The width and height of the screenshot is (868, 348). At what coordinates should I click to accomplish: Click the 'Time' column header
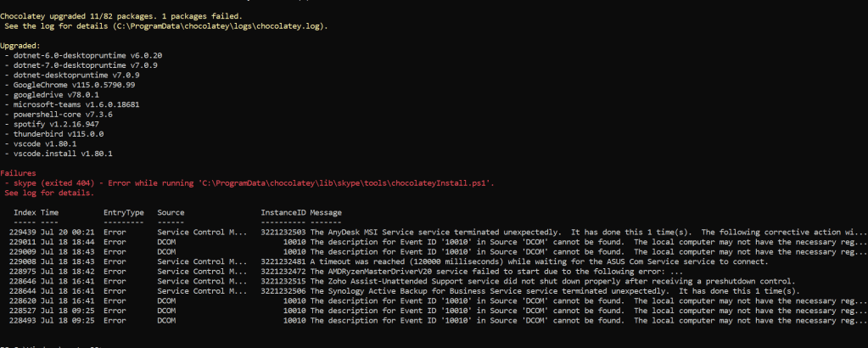tap(49, 212)
